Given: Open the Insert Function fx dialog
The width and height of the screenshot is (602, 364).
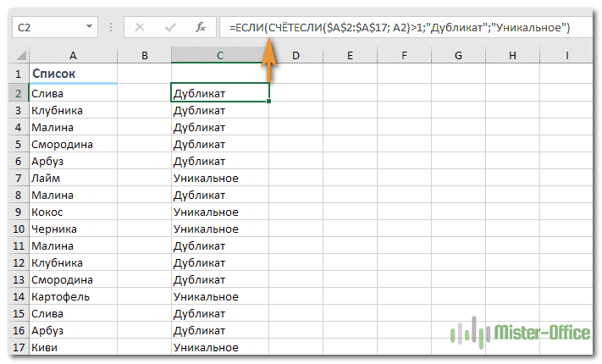Looking at the screenshot, I should coord(201,27).
